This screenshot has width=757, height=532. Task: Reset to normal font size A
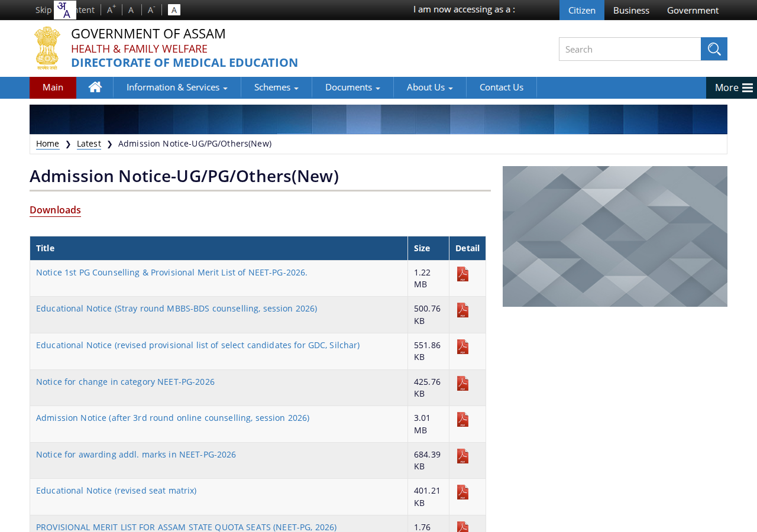(x=131, y=9)
